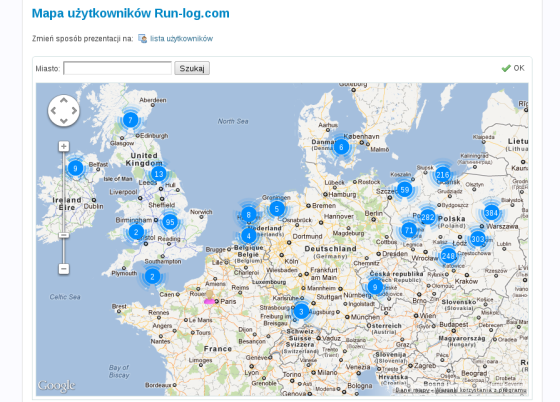The image size is (560, 402).
Task: Open the Mapa użytkowników Run-log.com heading
Action: (x=131, y=13)
